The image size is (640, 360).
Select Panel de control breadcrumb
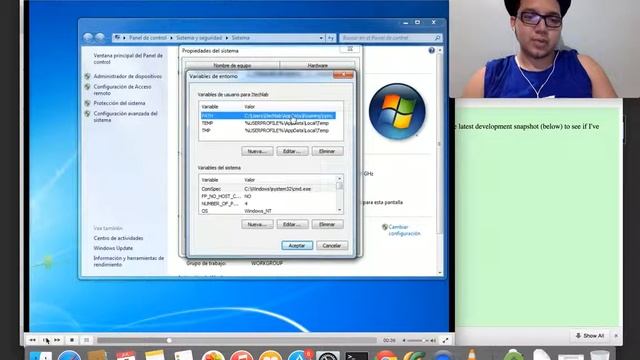pyautogui.click(x=147, y=38)
